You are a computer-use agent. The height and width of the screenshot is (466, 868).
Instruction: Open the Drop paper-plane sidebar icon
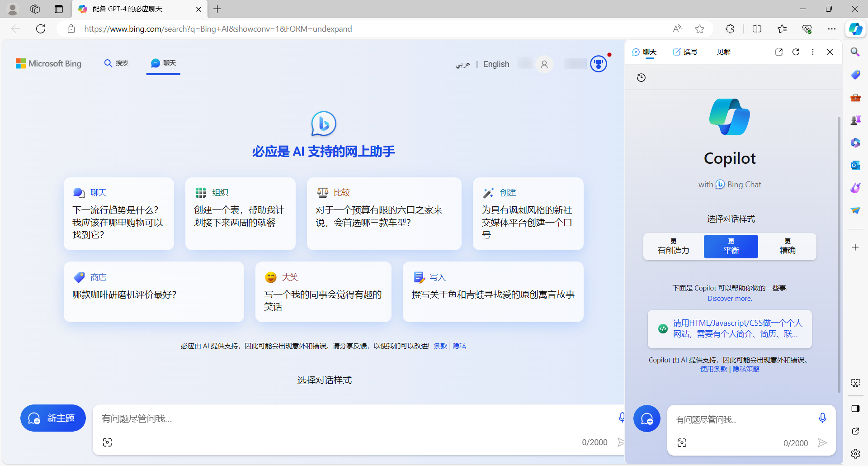tap(855, 210)
